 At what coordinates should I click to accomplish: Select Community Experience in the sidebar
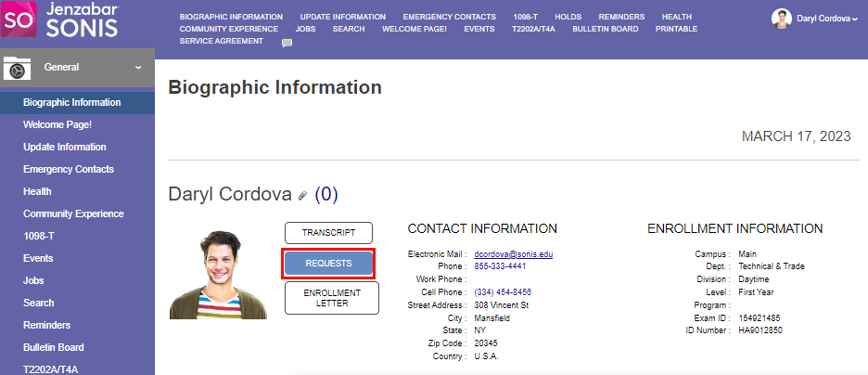(x=73, y=213)
